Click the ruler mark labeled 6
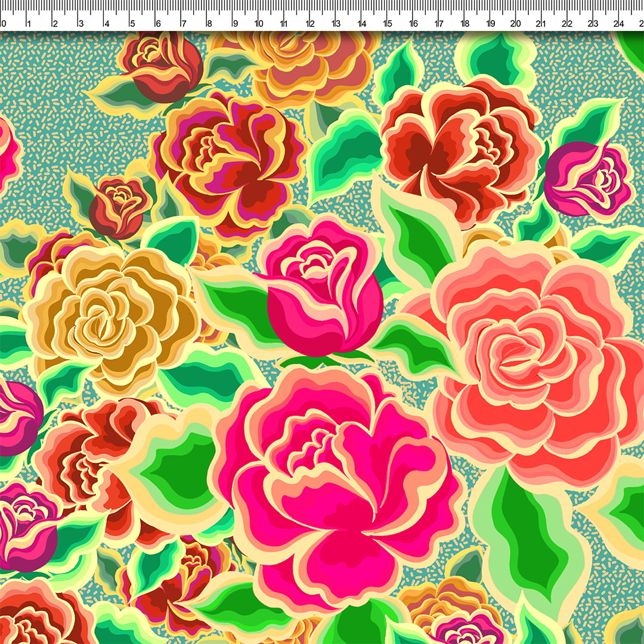The width and height of the screenshot is (644, 644). (x=157, y=24)
